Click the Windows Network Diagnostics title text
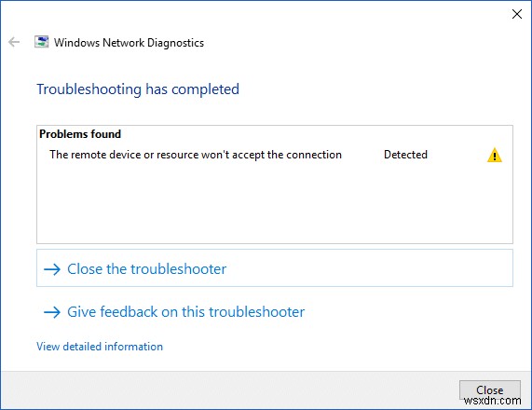Screen dimensions: 532x410 129,43
